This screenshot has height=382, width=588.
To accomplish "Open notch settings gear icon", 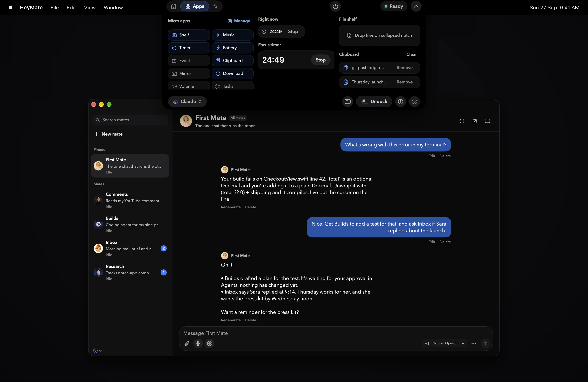I will pyautogui.click(x=414, y=102).
